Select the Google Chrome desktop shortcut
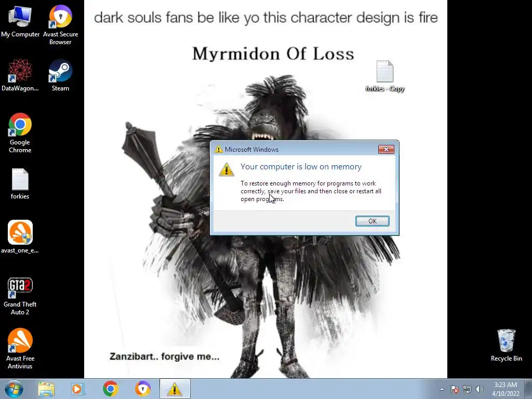 (20, 133)
